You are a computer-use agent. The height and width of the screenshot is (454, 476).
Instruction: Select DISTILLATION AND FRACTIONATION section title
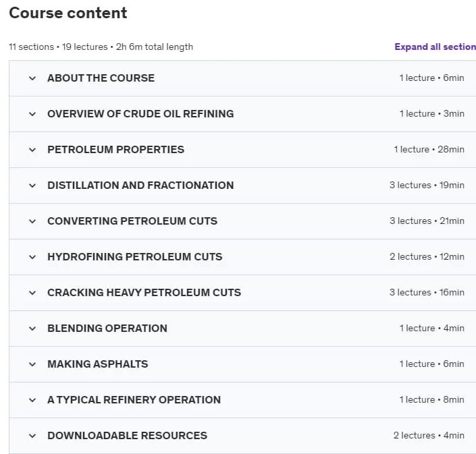[140, 186]
